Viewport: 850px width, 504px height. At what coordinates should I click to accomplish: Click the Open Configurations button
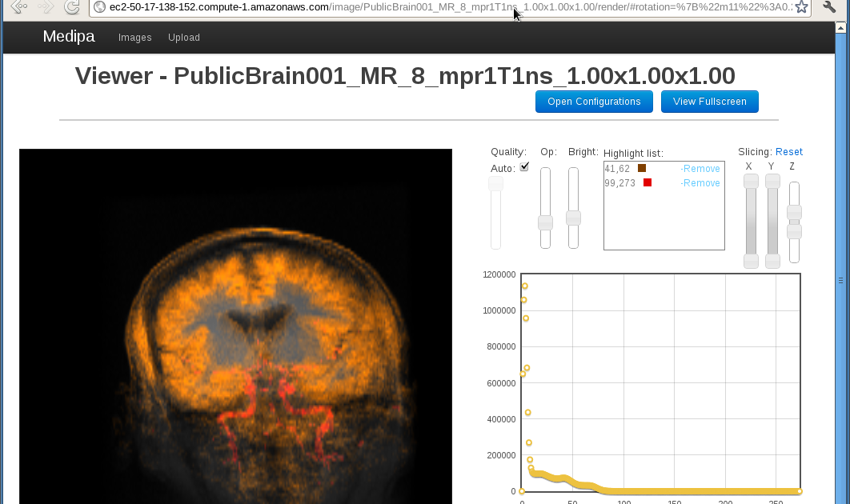(594, 102)
